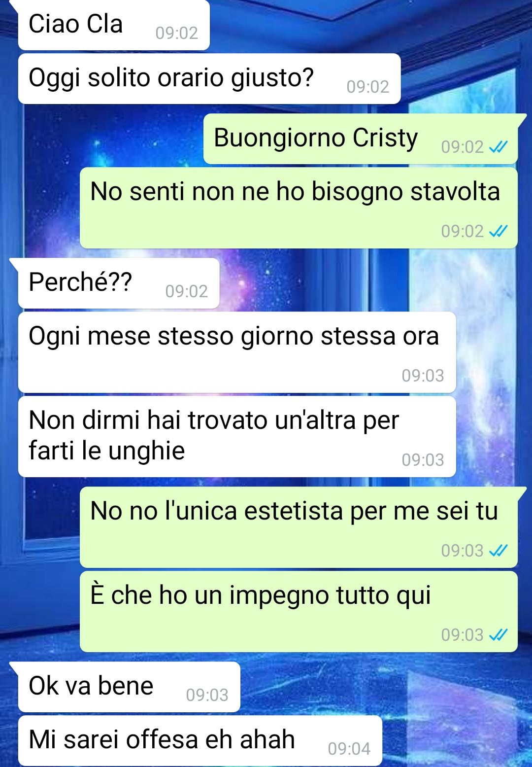Tap read ticks on 'non ne ho bisogno stavolta'
The height and width of the screenshot is (767, 532).
coord(498,231)
